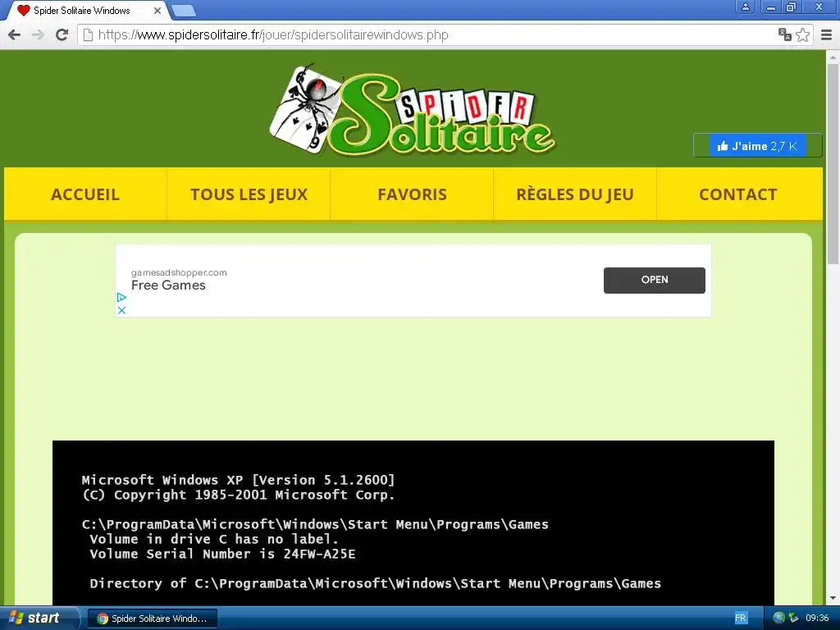
Task: Click the scrollbar down arrow
Action: point(833,598)
